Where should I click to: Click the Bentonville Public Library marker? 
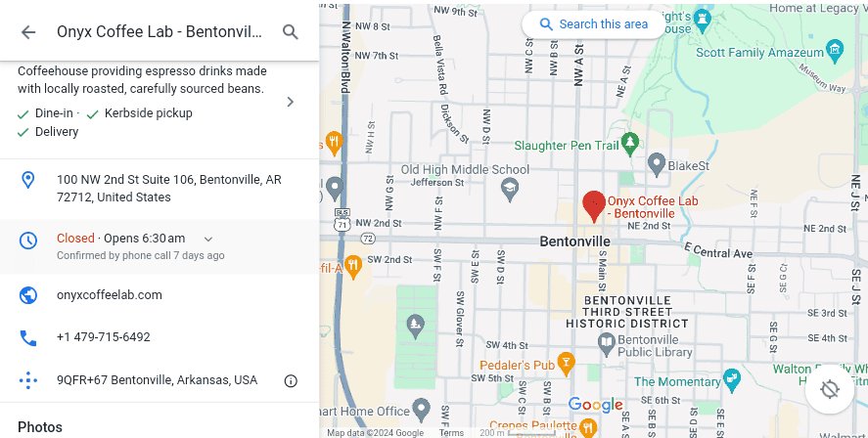pyautogui.click(x=607, y=344)
